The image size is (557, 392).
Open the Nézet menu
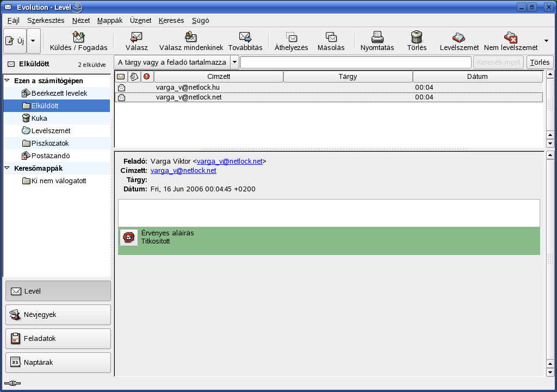(x=81, y=21)
